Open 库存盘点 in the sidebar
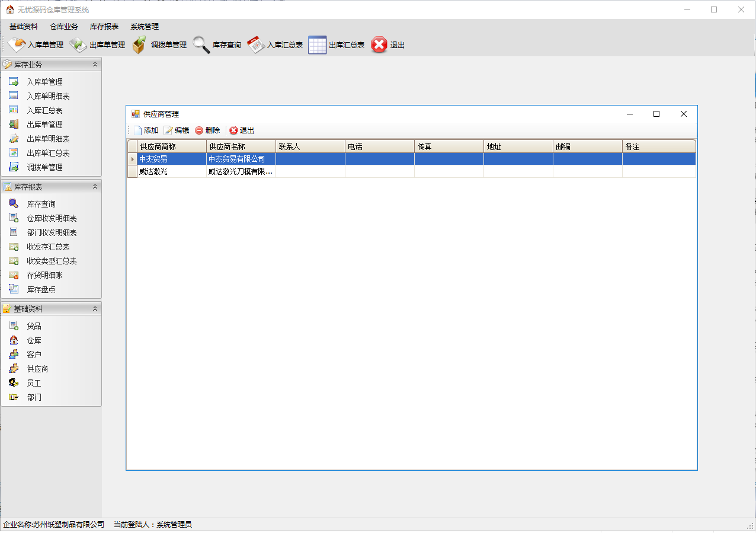The height and width of the screenshot is (533, 756). (41, 289)
